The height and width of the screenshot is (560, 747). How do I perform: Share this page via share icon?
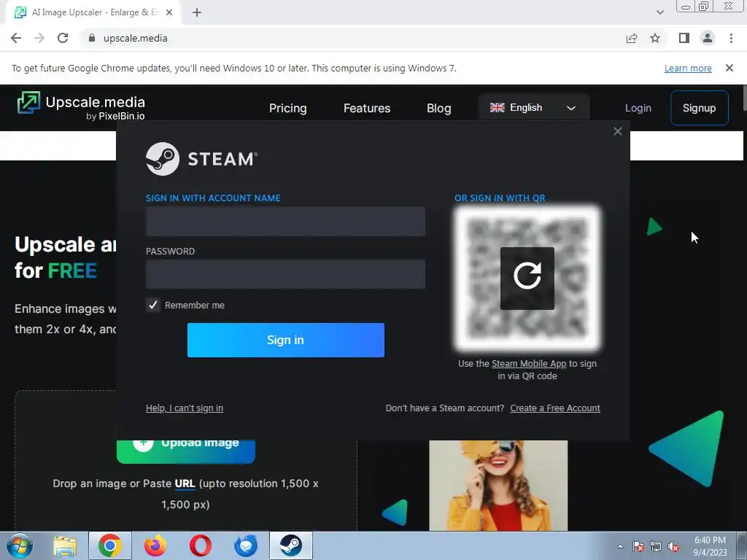pos(632,38)
